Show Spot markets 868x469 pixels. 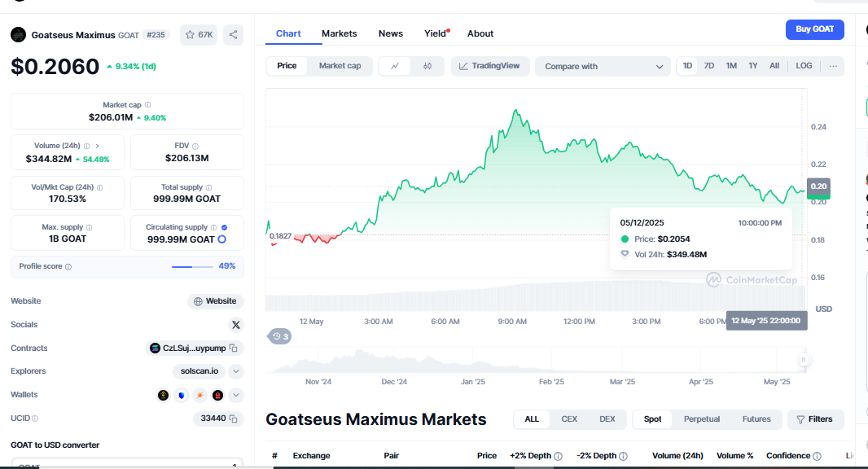click(653, 419)
